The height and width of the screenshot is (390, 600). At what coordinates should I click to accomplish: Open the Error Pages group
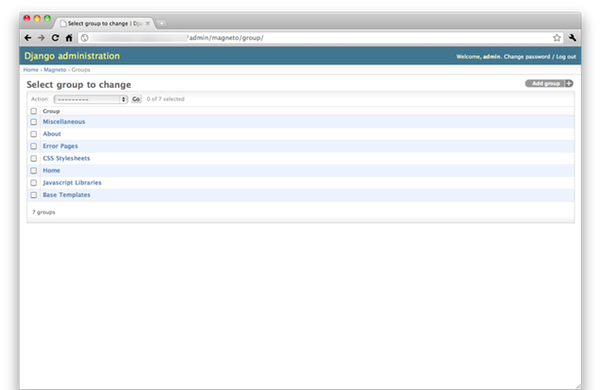(x=60, y=146)
